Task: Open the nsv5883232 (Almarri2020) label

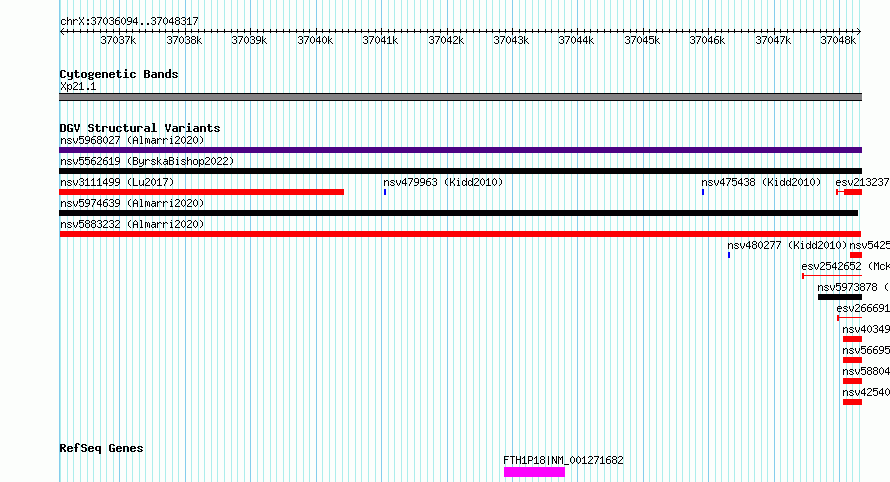Action: tap(132, 224)
